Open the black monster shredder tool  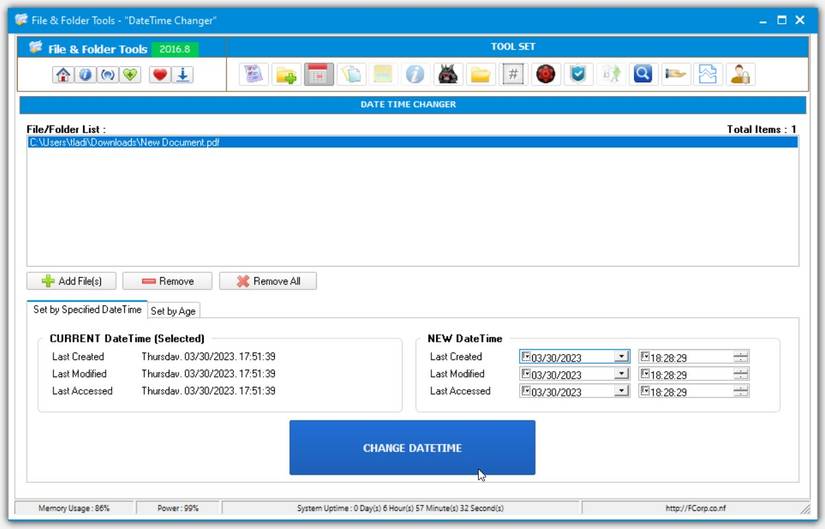coord(448,74)
